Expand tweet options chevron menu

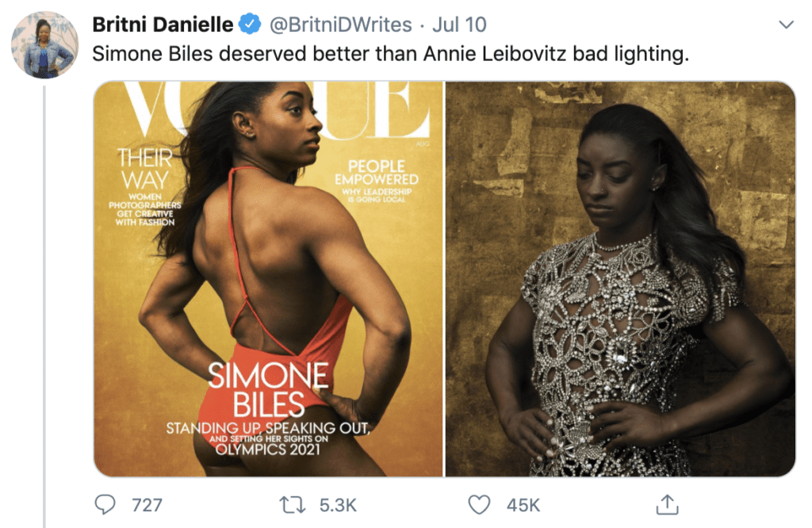[x=786, y=25]
